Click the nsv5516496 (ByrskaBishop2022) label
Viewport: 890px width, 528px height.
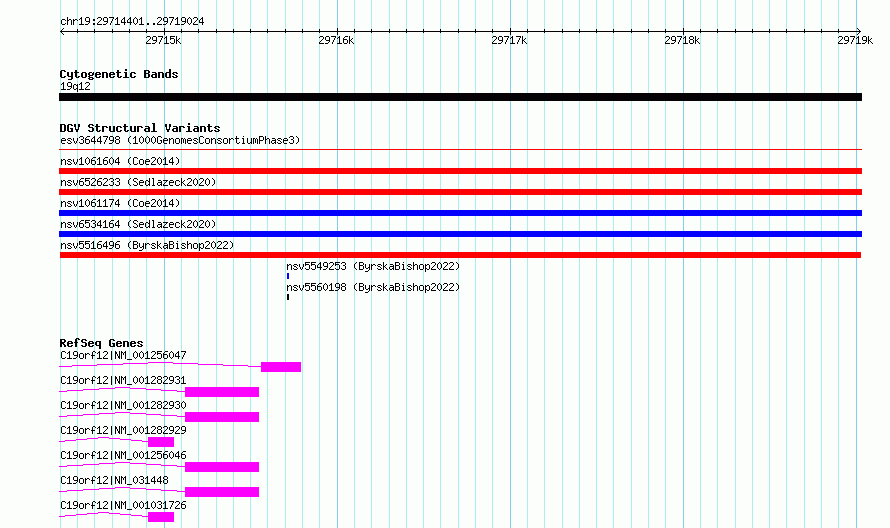[x=147, y=245]
